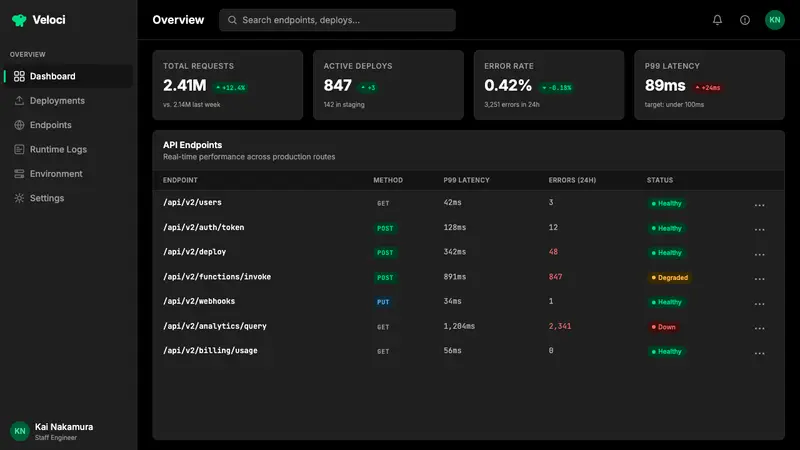Click 2,341 errors value
The width and height of the screenshot is (800, 450).
[x=560, y=326]
